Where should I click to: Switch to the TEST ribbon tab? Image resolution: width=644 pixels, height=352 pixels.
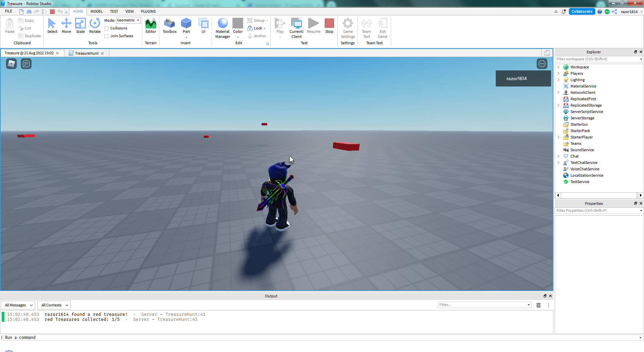(114, 11)
